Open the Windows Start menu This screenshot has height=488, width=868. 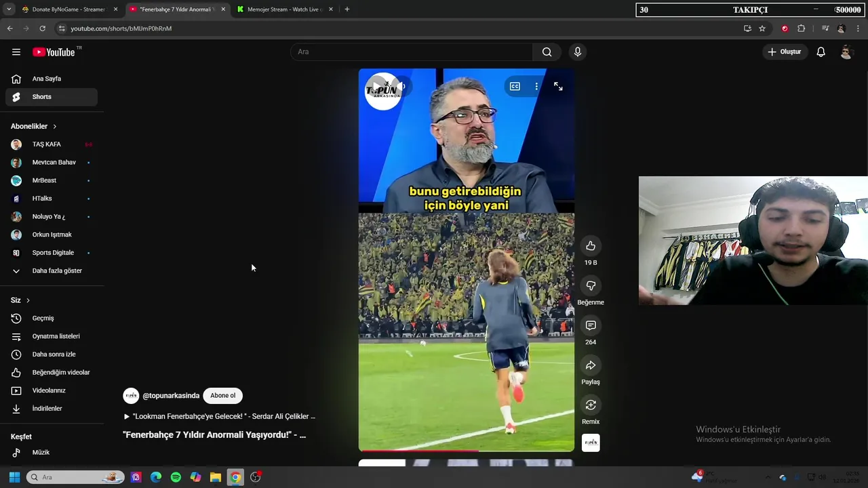(x=14, y=477)
